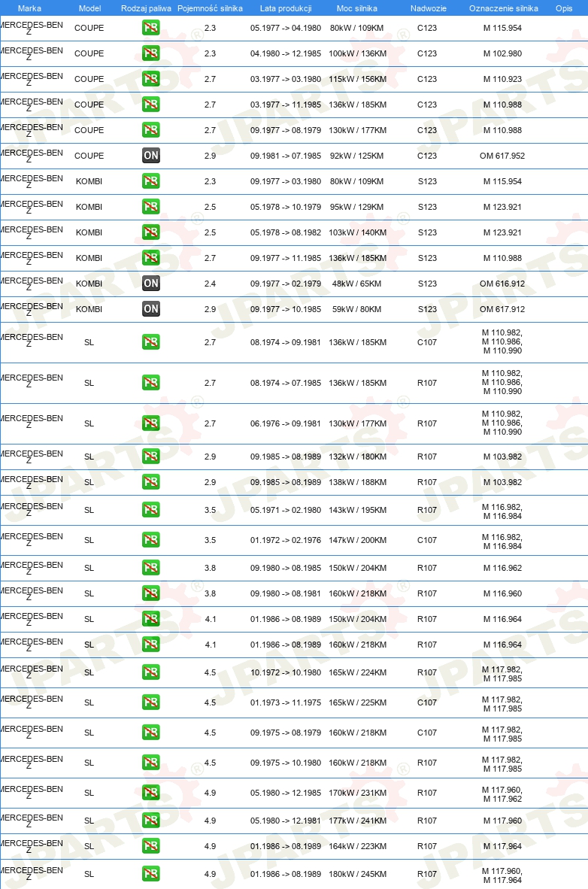Click diesel ON icon in OM 617.952 row
Image resolution: width=588 pixels, height=889 pixels.
(151, 156)
